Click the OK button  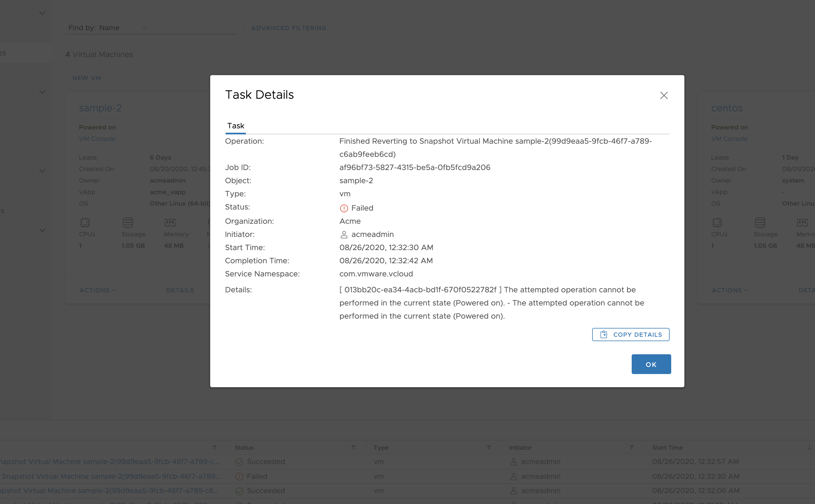pyautogui.click(x=651, y=364)
